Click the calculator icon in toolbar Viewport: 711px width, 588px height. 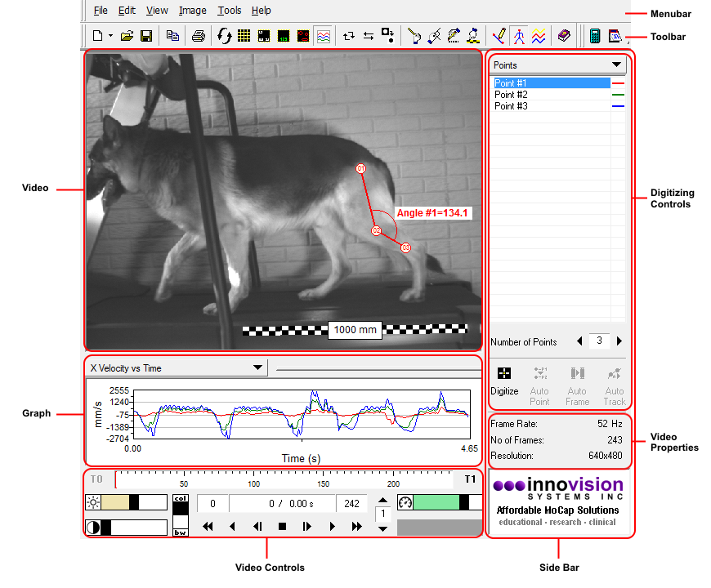pos(595,36)
